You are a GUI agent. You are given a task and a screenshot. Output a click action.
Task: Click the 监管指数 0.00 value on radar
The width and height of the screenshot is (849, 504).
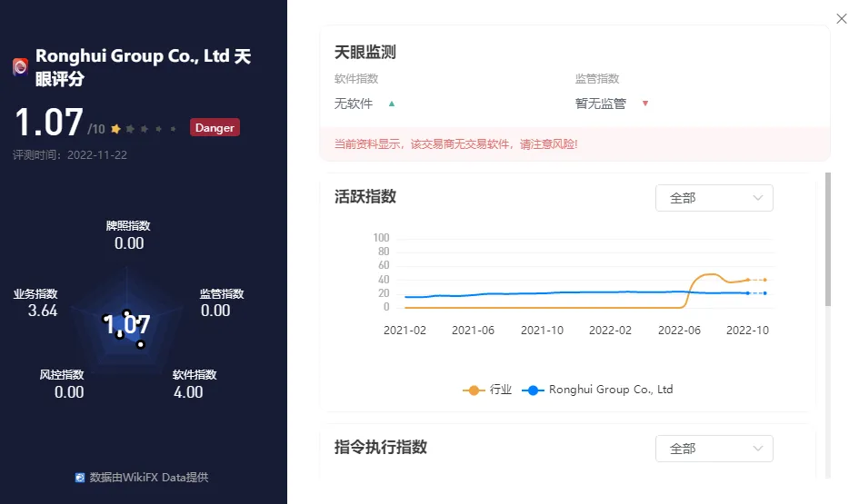pyautogui.click(x=215, y=311)
